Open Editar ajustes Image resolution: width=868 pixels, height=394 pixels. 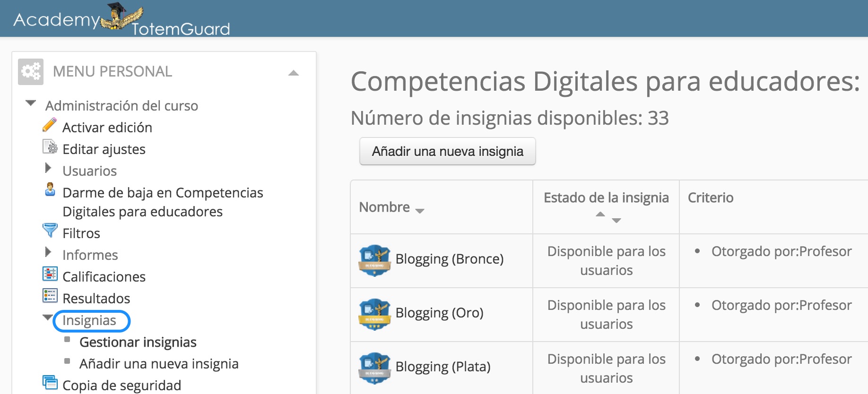(104, 149)
